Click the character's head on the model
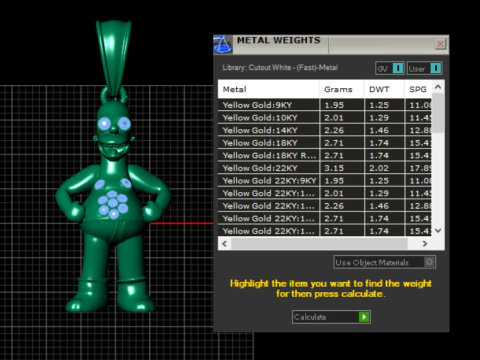Image resolution: width=480 pixels, height=360 pixels. coord(114,132)
